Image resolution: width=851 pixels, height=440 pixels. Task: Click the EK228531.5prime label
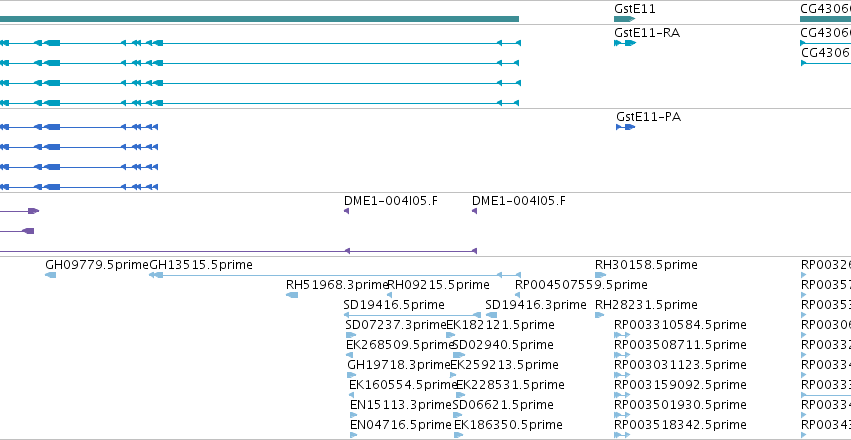coord(510,385)
